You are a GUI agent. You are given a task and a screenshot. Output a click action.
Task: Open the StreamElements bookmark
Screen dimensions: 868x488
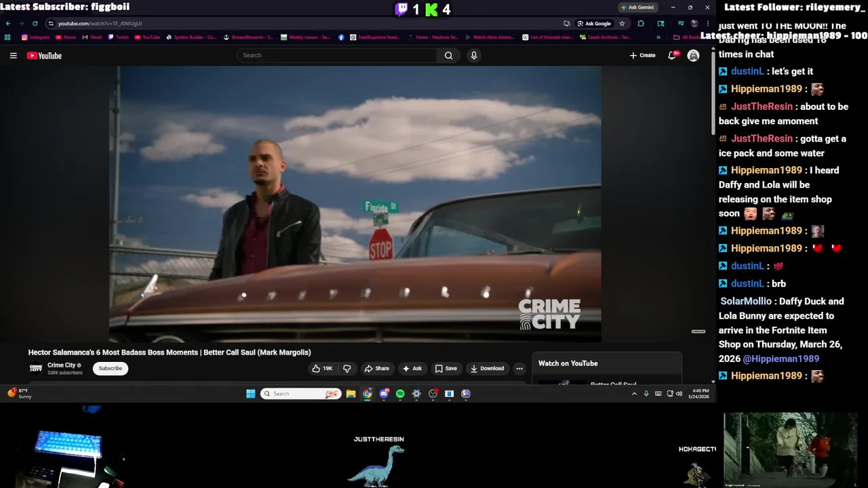click(x=248, y=37)
